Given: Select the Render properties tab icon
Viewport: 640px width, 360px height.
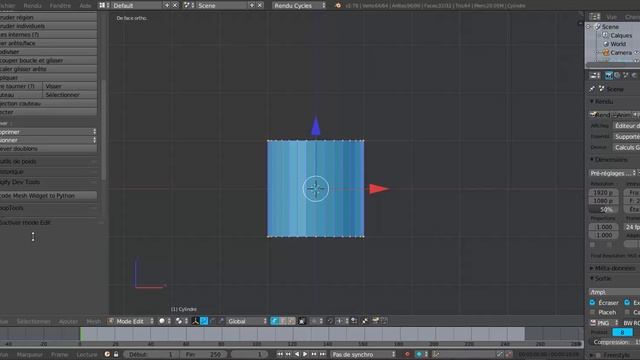Looking at the screenshot, I should (609, 75).
